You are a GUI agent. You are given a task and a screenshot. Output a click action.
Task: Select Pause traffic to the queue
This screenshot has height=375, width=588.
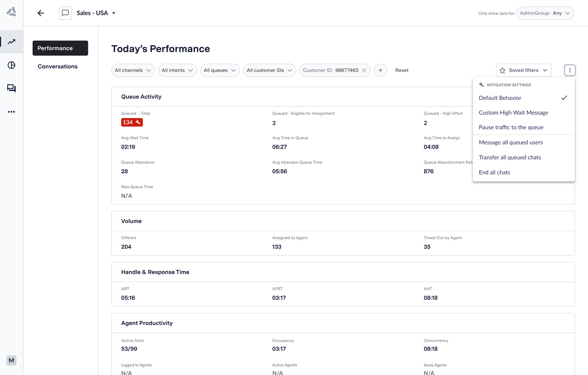click(x=511, y=127)
